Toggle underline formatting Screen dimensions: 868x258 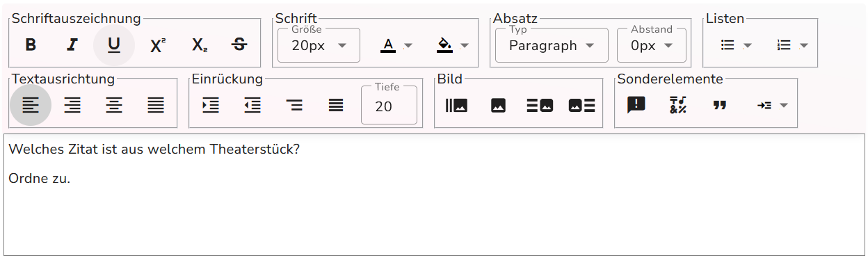pos(114,45)
